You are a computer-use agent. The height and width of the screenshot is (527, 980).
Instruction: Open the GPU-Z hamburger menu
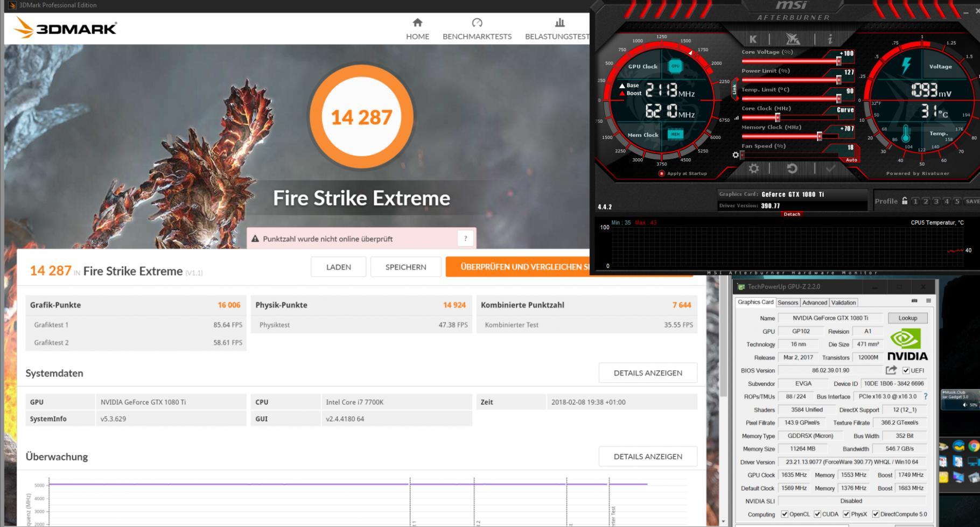928,301
